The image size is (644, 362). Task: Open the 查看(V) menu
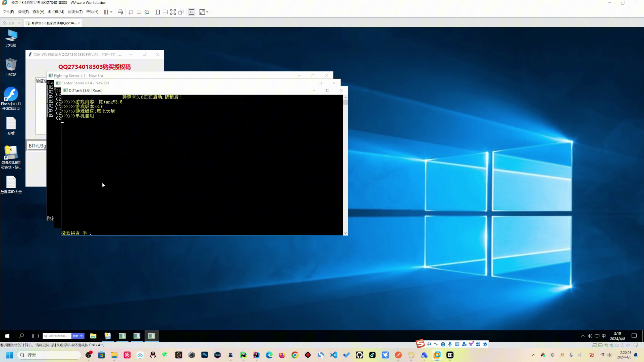38,12
